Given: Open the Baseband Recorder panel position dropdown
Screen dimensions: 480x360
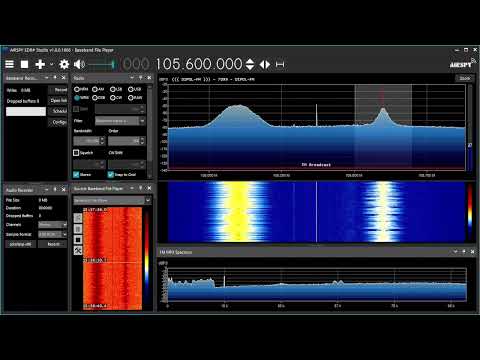Looking at the screenshot, I should tap(46, 78).
